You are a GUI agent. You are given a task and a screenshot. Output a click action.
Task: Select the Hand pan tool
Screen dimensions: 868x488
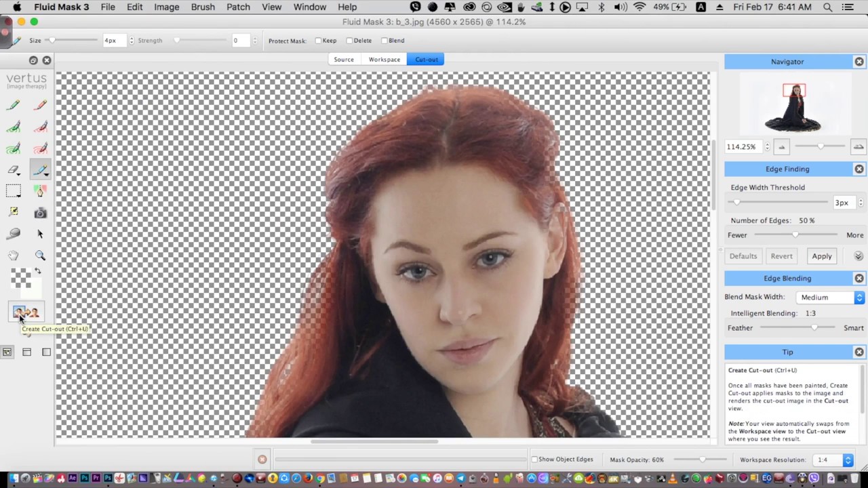click(x=14, y=256)
